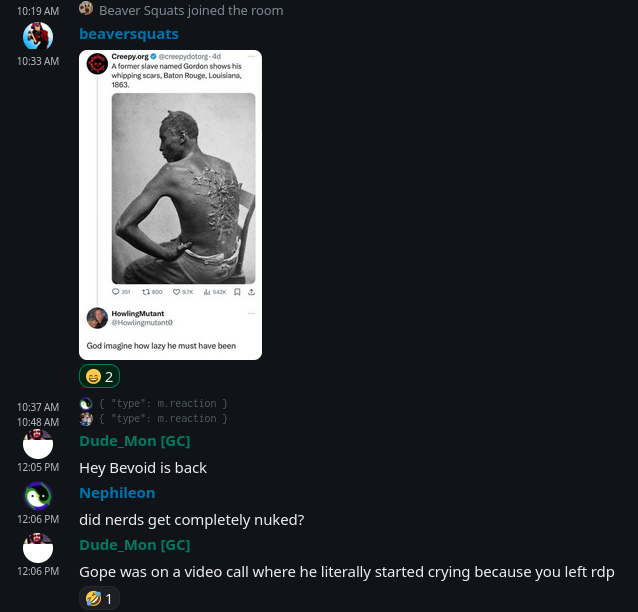
Task: Toggle the grinning emoji reaction with count 2
Action: pos(99,376)
